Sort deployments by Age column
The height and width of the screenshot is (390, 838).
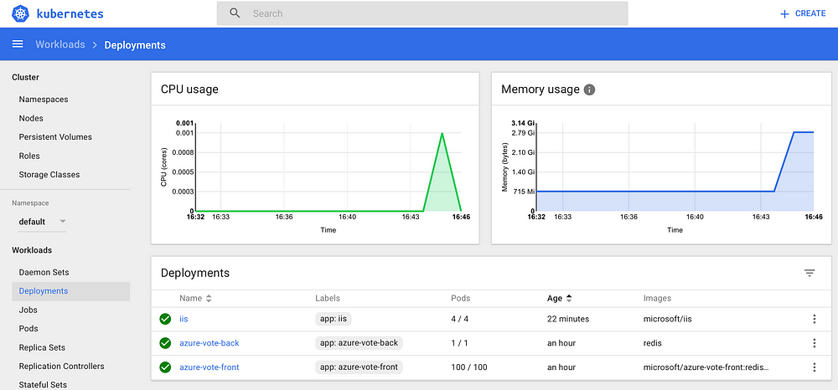click(x=560, y=298)
